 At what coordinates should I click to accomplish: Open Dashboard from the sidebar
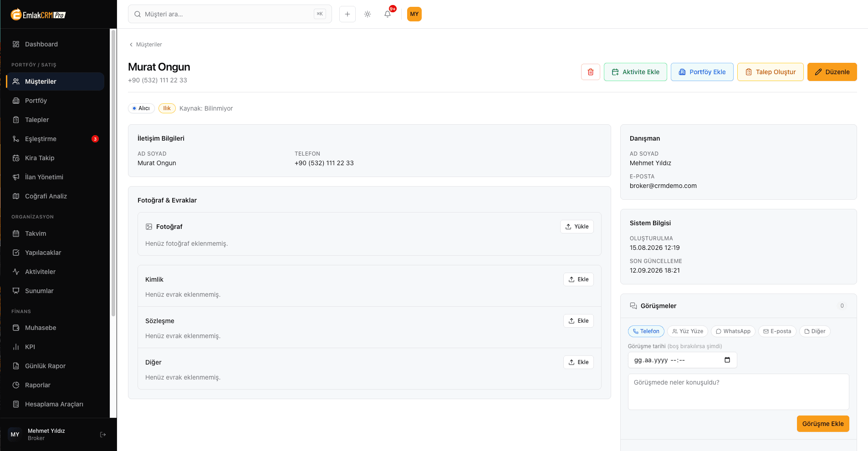[55, 44]
